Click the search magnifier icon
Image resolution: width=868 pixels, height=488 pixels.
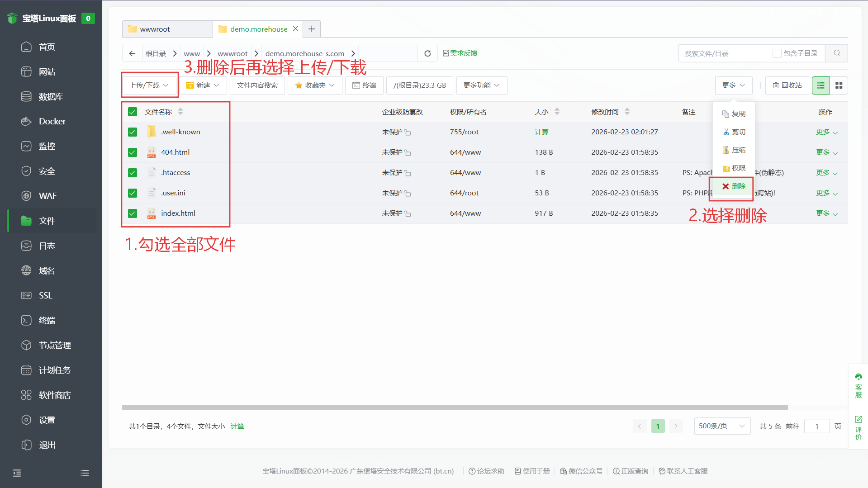(x=836, y=53)
